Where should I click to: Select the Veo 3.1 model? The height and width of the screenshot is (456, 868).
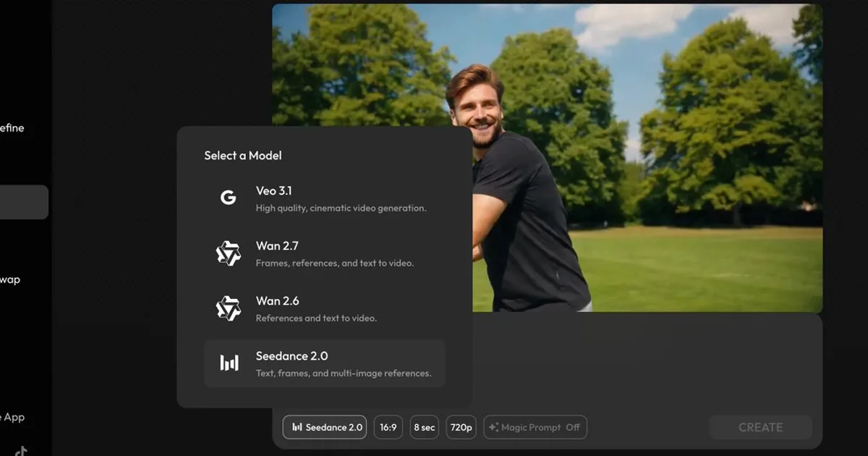tap(324, 198)
